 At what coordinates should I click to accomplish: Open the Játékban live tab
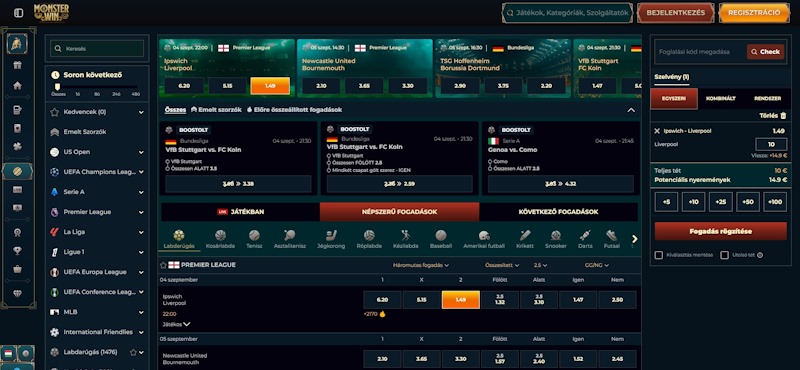coord(240,212)
